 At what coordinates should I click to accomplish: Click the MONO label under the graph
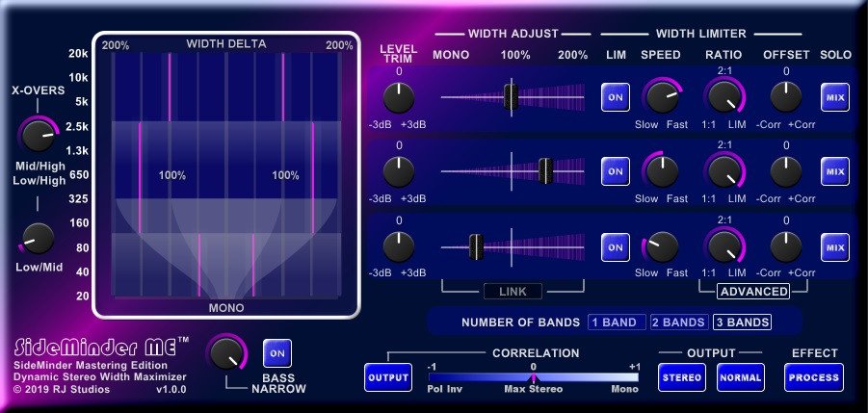(226, 308)
